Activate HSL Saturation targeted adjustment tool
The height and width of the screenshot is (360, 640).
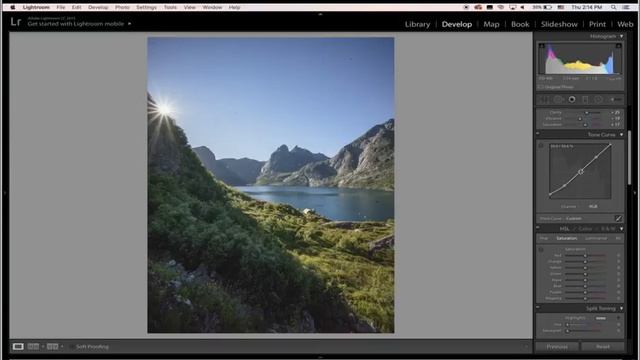(541, 249)
